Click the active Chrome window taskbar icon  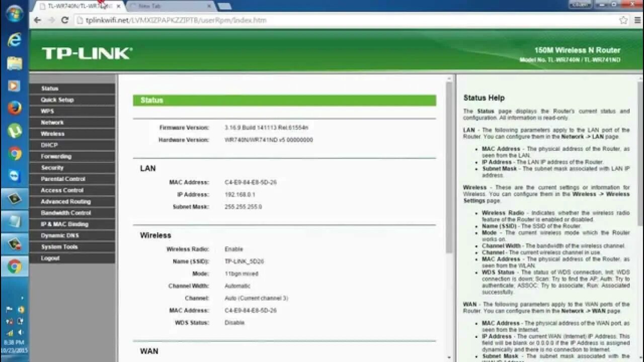pos(15,266)
